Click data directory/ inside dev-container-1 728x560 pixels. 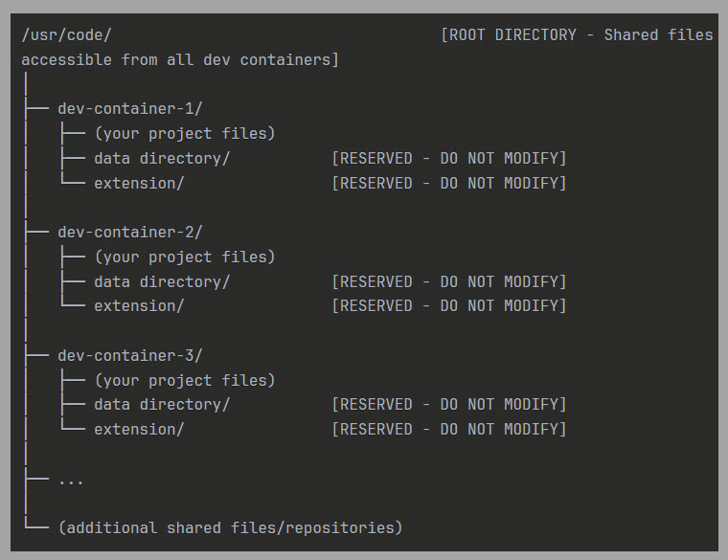(x=162, y=158)
